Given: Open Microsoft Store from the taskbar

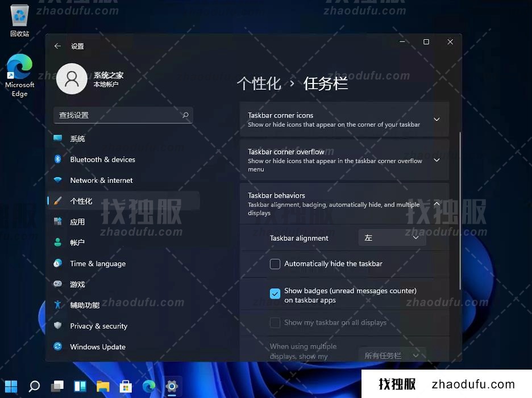Looking at the screenshot, I should pyautogui.click(x=126, y=386).
